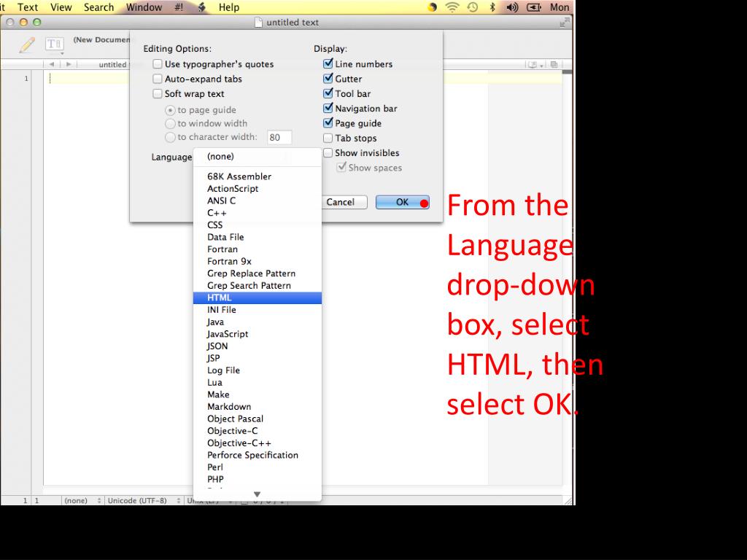Open the untitled document popup in navigation bar
This screenshot has width=747, height=560.
coord(112,64)
